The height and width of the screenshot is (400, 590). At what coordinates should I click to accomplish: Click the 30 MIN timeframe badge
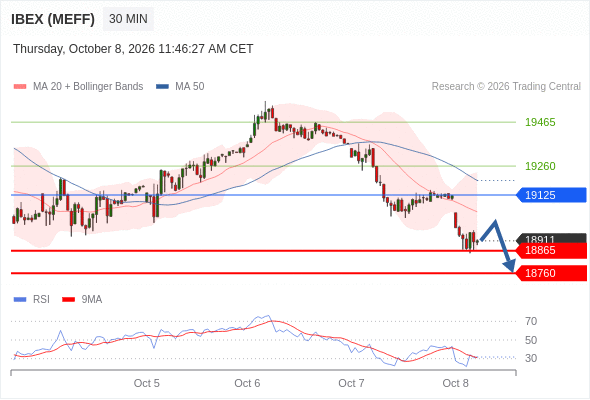point(128,19)
